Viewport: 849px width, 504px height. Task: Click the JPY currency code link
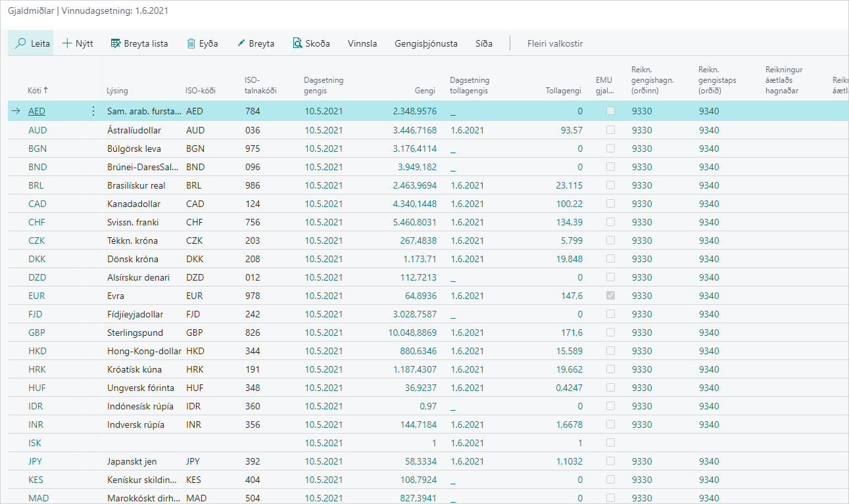coord(36,461)
